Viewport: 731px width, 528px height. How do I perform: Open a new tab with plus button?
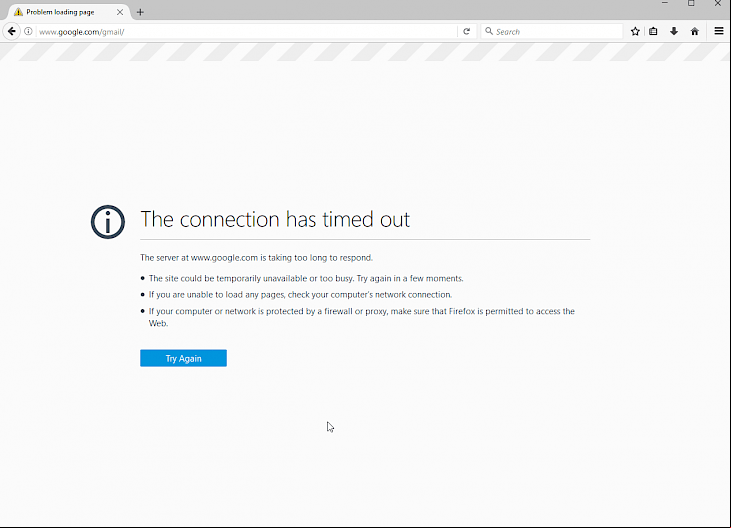140,12
